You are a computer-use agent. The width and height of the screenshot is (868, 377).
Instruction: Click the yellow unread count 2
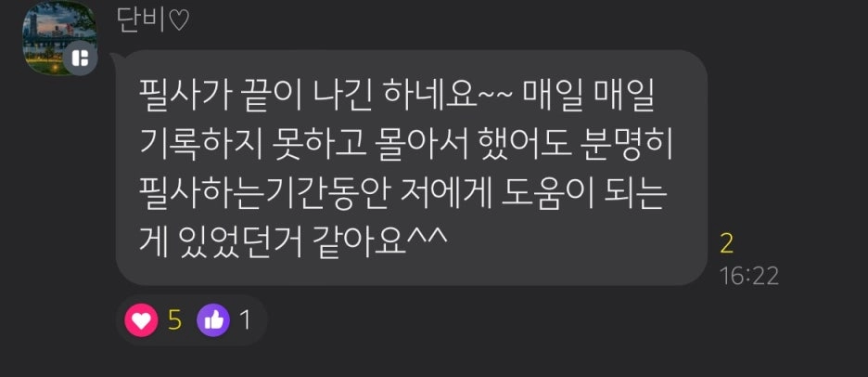coord(726,244)
